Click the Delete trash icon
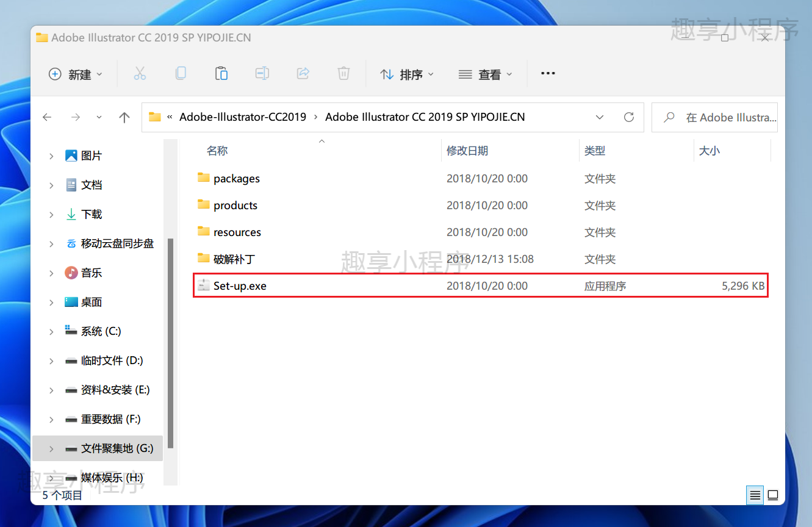 pos(343,74)
